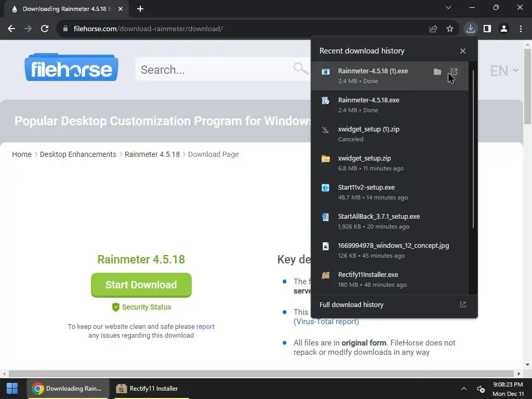Share this page via share icon
The image size is (532, 399).
pos(433,29)
